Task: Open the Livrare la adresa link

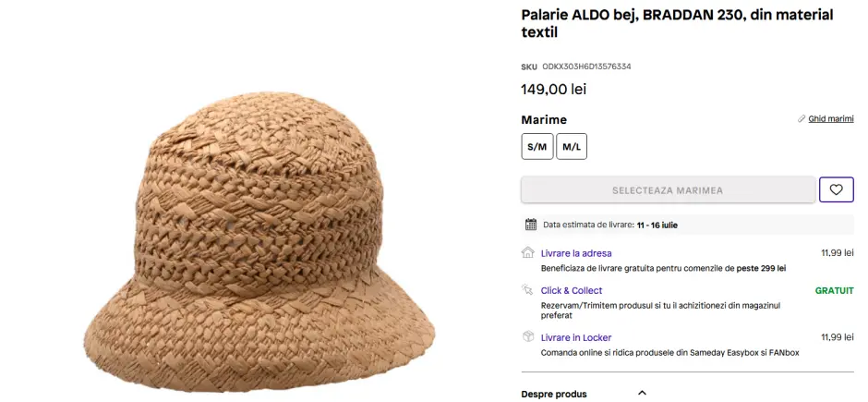Action: coord(576,253)
